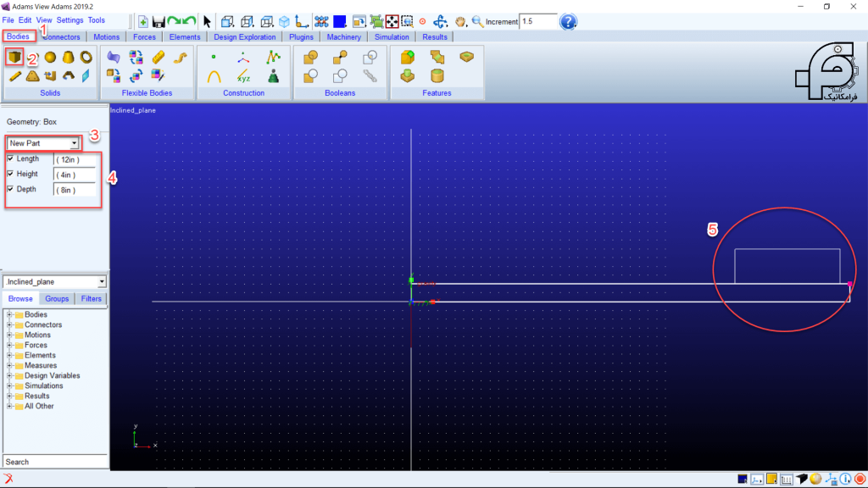This screenshot has height=488, width=868.
Task: Click the solid blue background color icon
Action: pyautogui.click(x=339, y=21)
